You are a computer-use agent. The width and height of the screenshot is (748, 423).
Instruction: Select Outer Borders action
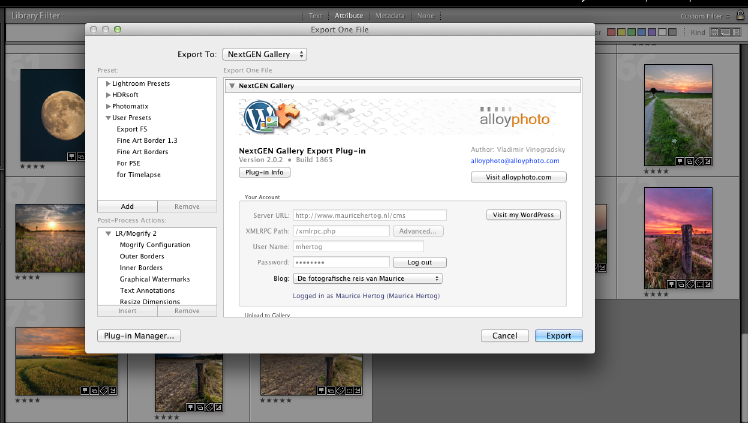coord(142,257)
